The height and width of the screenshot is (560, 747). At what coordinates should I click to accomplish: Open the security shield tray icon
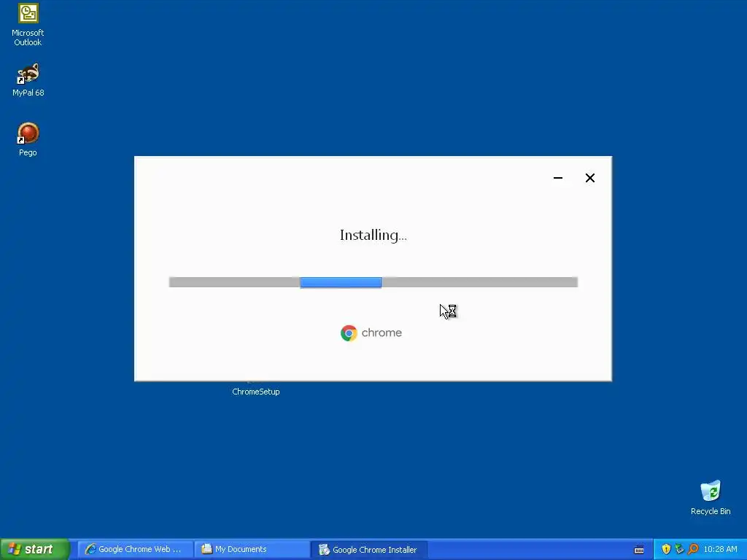tap(666, 549)
